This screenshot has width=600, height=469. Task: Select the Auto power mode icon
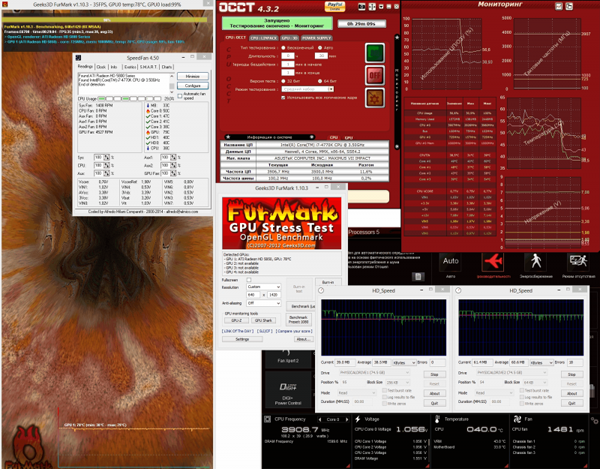pos(450,262)
